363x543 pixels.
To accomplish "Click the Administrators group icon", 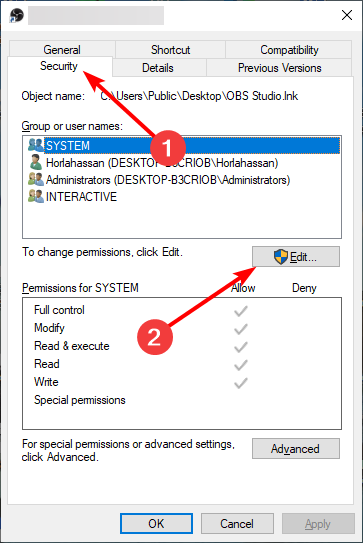I will pos(36,179).
